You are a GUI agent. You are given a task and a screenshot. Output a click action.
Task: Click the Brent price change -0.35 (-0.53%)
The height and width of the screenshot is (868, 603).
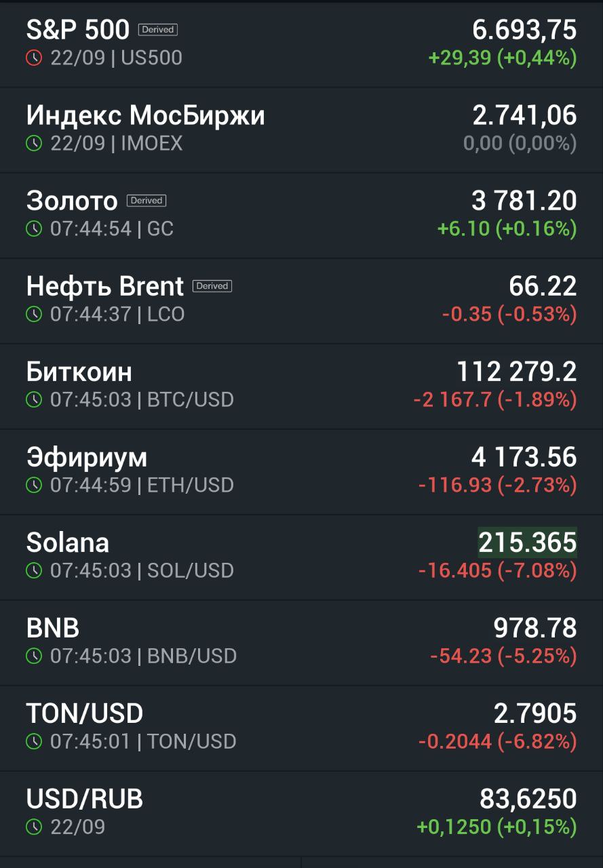pos(509,315)
